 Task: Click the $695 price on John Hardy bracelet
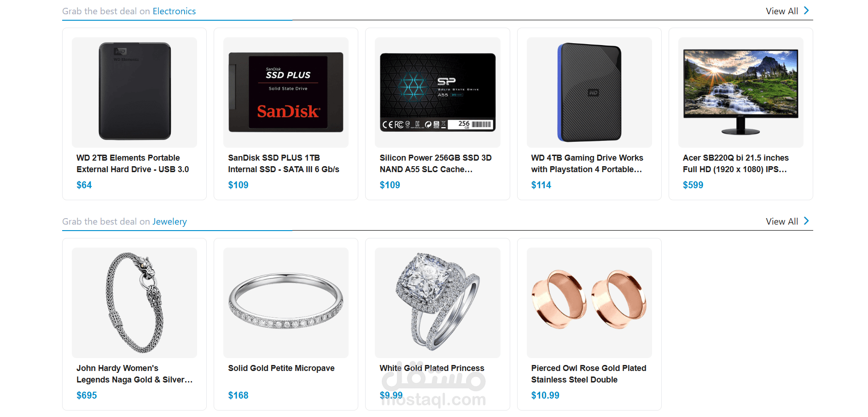[87, 395]
